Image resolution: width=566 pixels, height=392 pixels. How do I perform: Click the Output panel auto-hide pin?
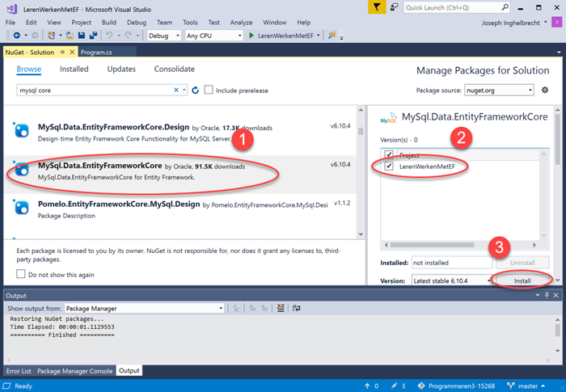547,295
